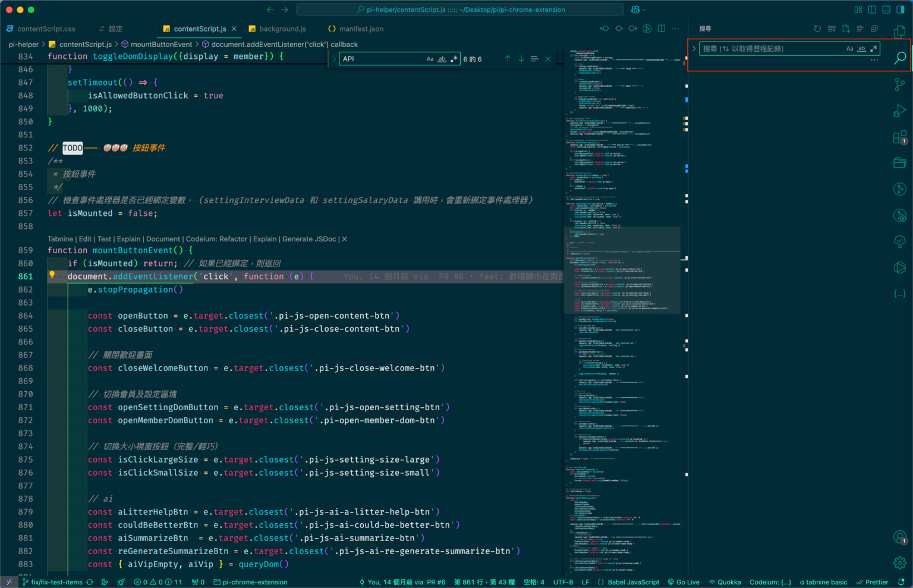913x588 pixels.
Task: Select the Run and Debug icon
Action: click(x=899, y=111)
